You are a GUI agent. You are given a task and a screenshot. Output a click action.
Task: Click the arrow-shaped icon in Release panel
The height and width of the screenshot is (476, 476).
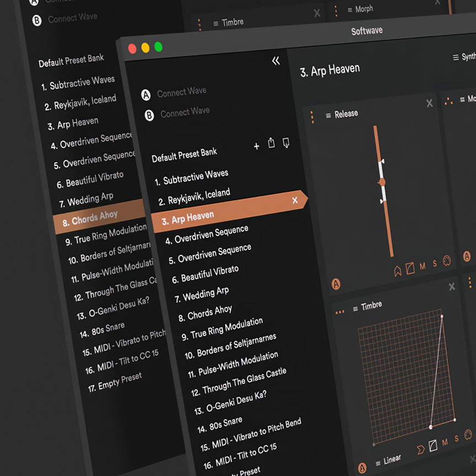398,271
